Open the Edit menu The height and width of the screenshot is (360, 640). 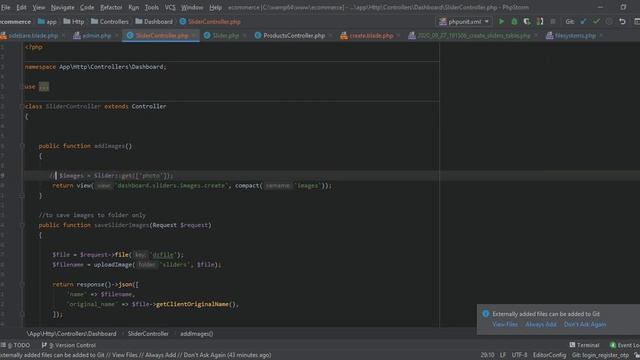click(21, 7)
